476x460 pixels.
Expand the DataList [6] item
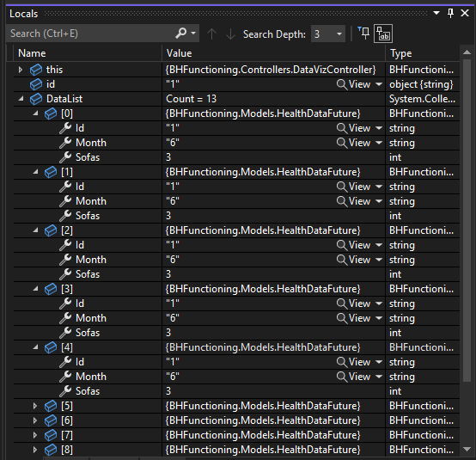pos(35,420)
